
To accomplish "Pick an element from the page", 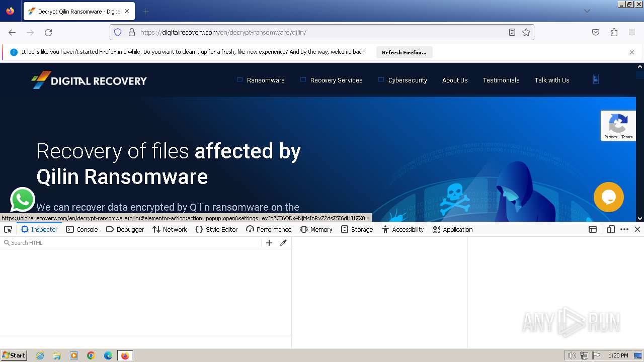I will click(x=8, y=229).
